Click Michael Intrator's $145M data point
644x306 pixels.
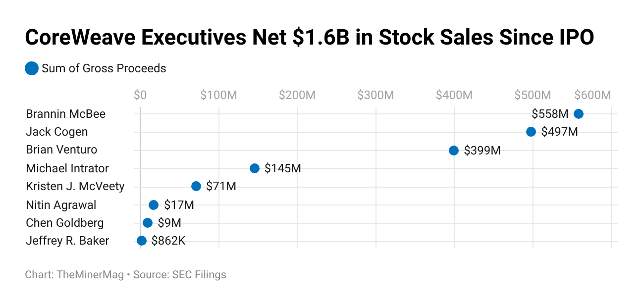click(255, 168)
